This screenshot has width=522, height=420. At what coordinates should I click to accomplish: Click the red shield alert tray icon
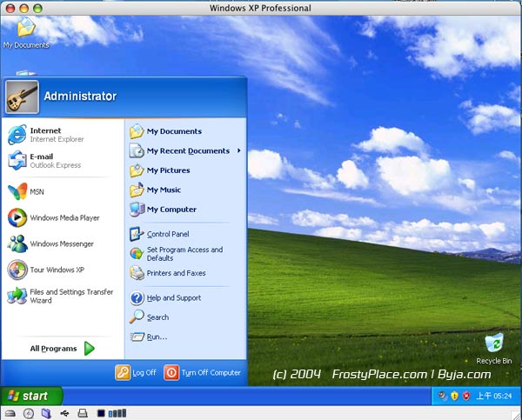[466, 396]
